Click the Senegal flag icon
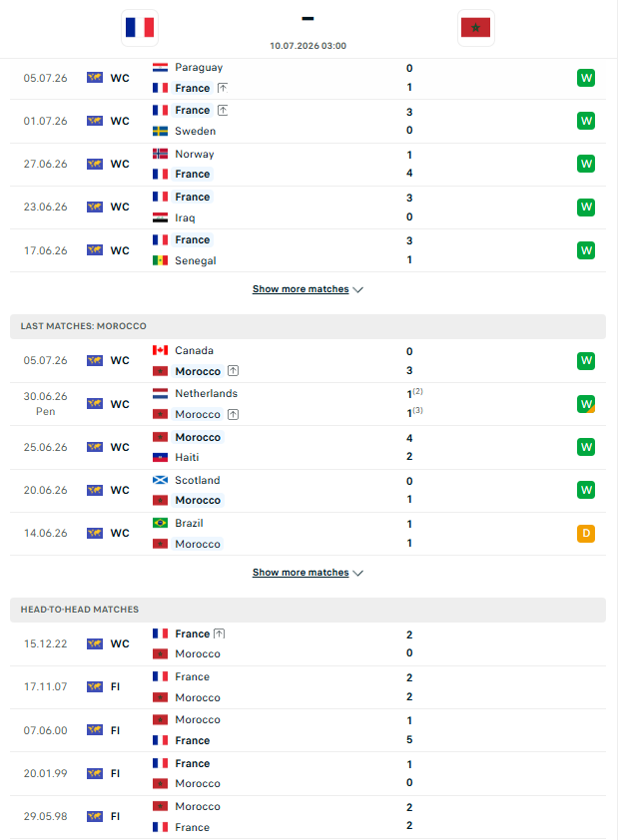618x840 pixels. point(161,261)
